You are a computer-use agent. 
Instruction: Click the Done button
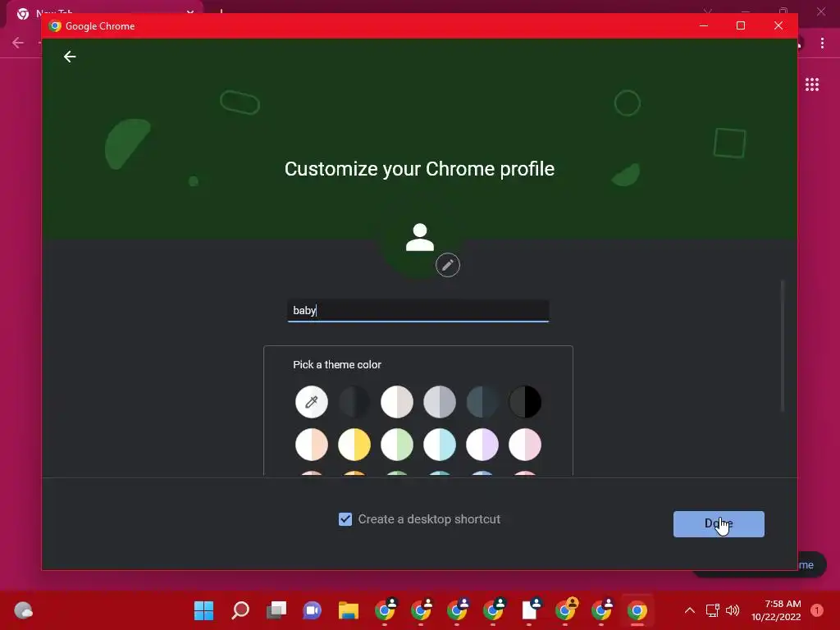(719, 524)
